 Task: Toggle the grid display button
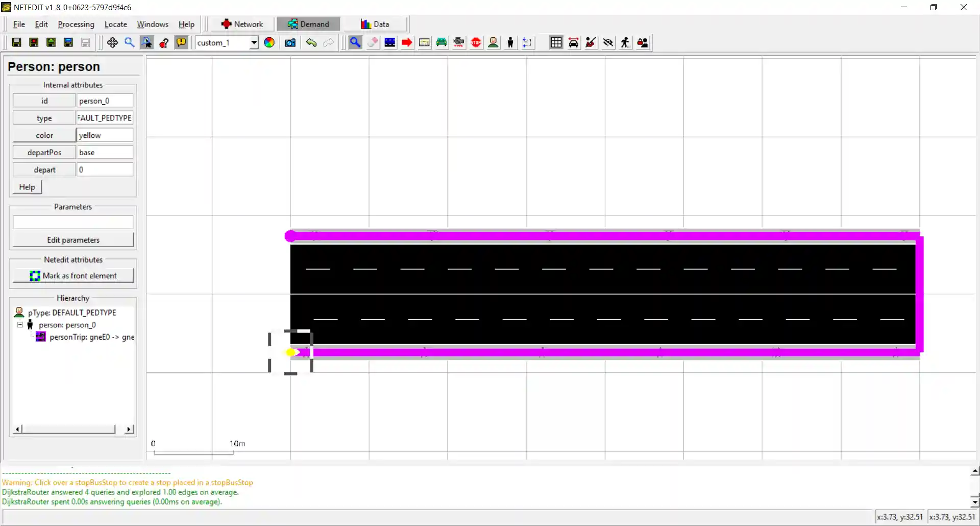coord(556,43)
